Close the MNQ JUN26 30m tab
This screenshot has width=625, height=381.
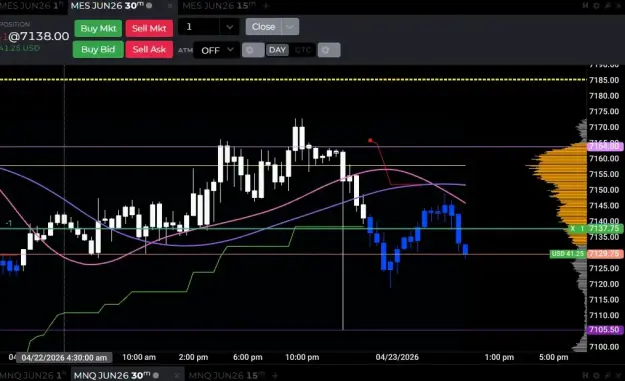[x=177, y=376]
